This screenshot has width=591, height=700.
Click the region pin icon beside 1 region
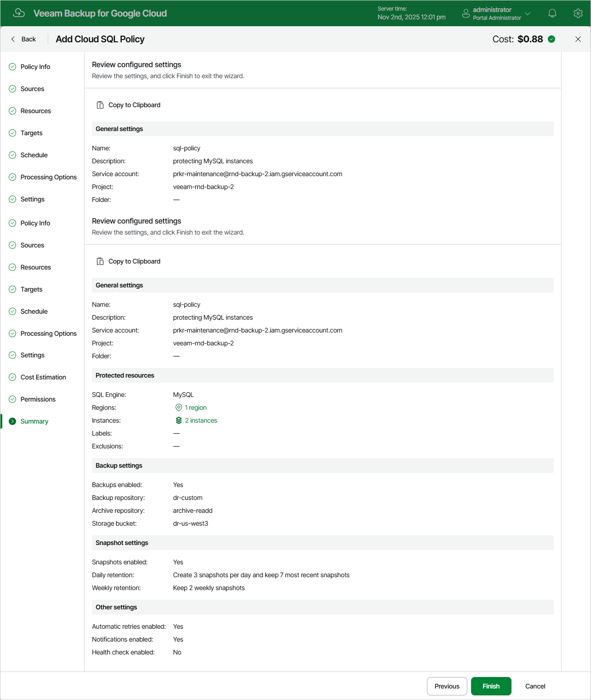click(x=179, y=407)
